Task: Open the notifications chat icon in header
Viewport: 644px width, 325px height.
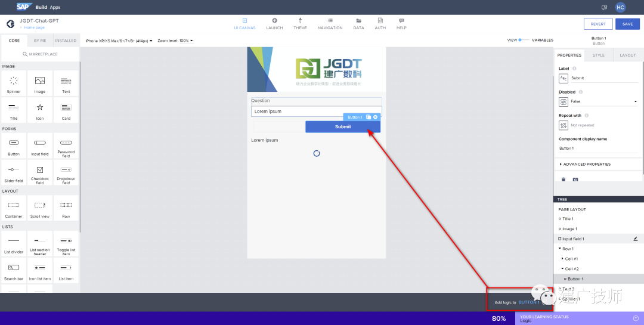Action: pyautogui.click(x=604, y=7)
